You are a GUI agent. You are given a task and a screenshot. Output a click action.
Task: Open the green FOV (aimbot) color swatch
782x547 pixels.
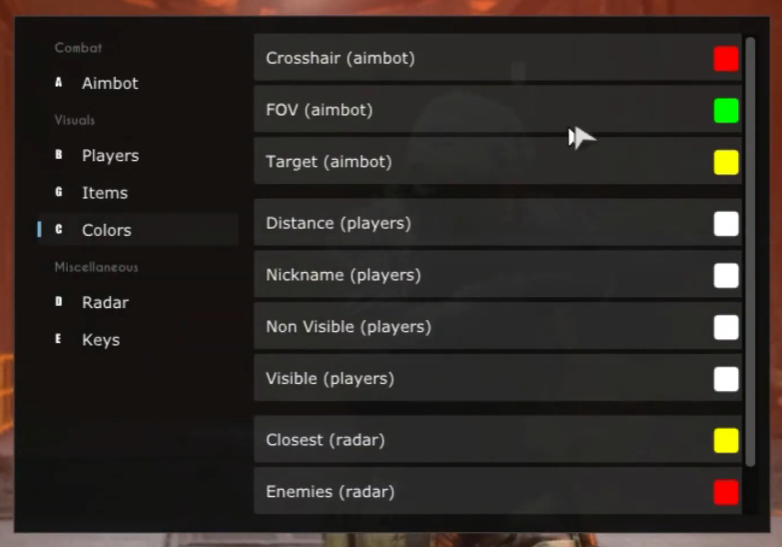[x=726, y=111]
